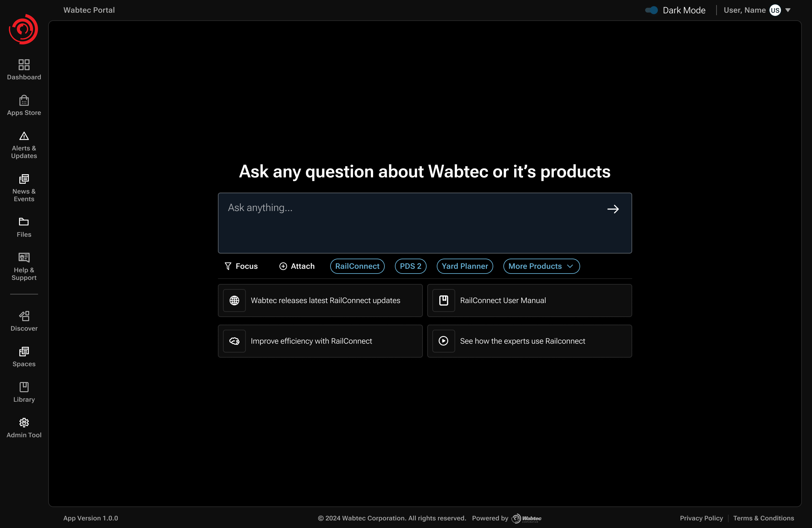Image resolution: width=812 pixels, height=528 pixels.
Task: Click the Ask any question heading
Action: 424,171
